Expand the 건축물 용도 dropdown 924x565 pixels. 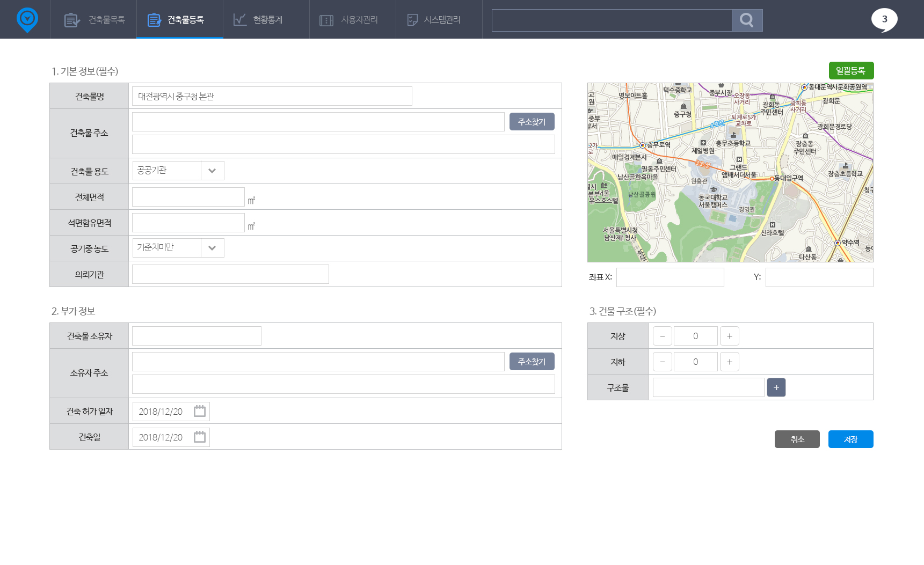212,171
